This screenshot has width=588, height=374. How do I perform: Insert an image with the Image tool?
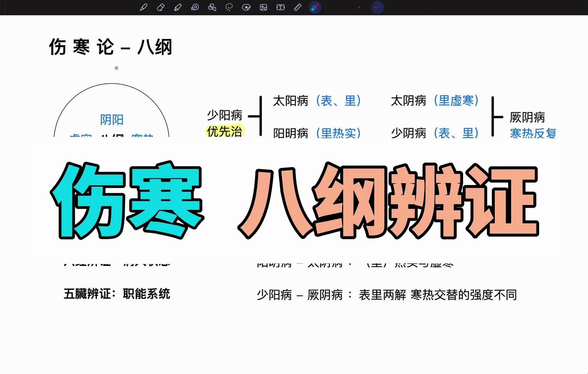pyautogui.click(x=264, y=7)
